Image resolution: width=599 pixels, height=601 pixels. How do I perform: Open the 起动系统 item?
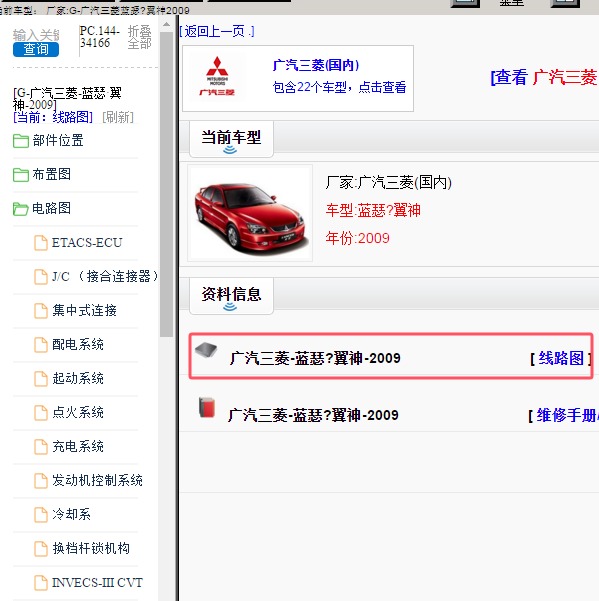click(78, 378)
